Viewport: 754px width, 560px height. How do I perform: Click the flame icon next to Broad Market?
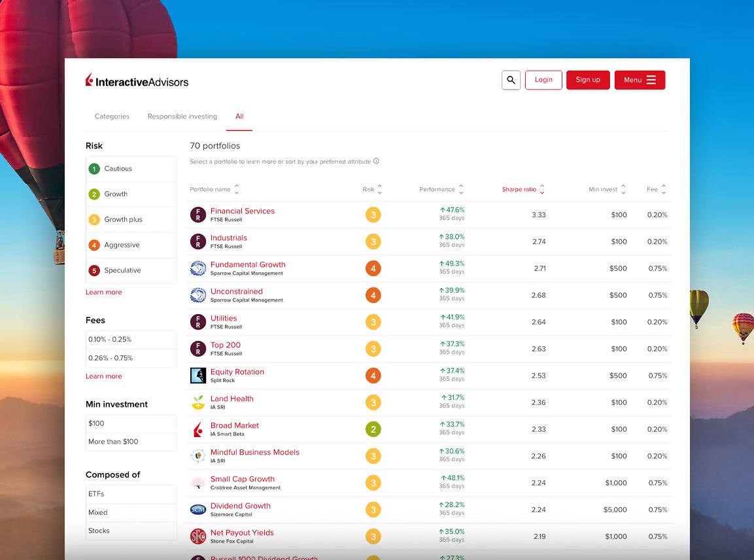pos(197,429)
